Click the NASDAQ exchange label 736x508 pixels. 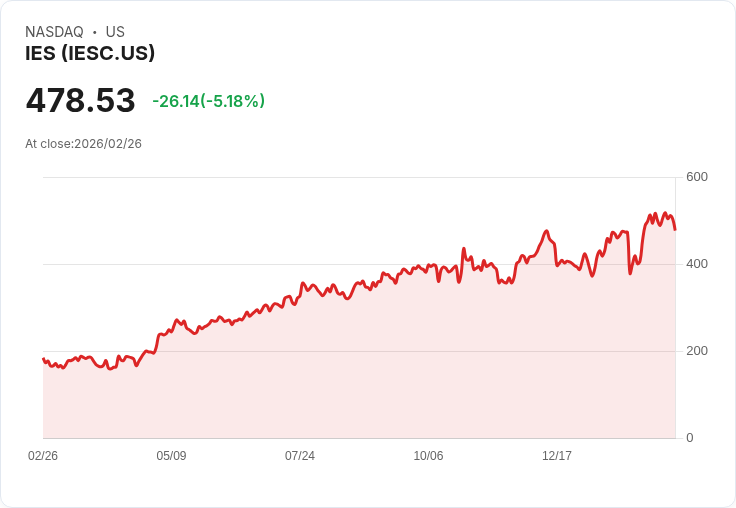click(x=54, y=32)
